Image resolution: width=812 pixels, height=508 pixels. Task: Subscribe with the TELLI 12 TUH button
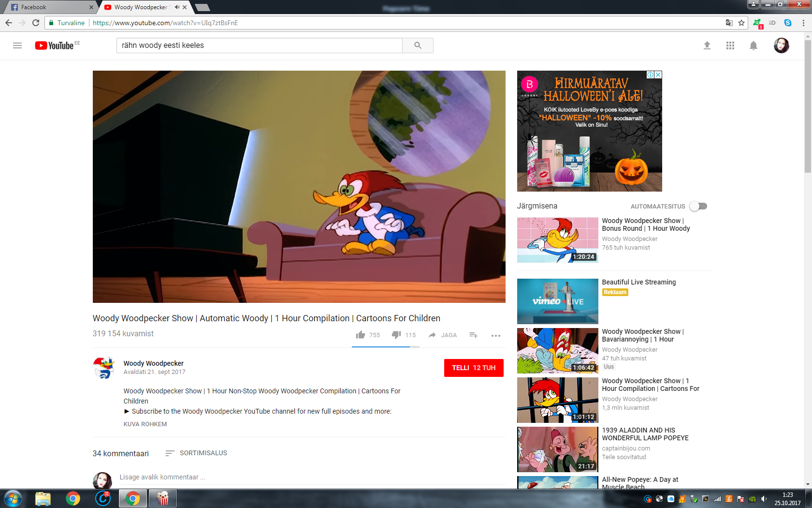pos(474,368)
